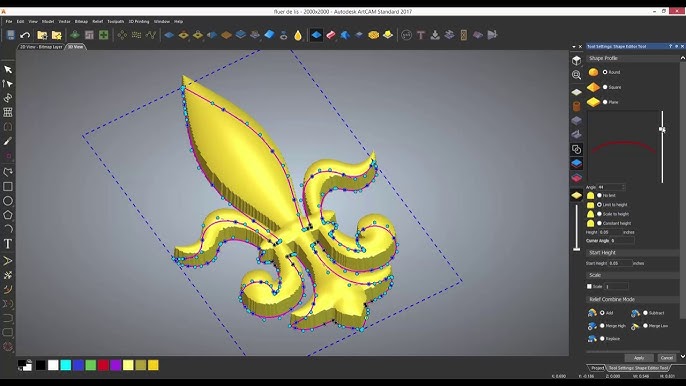Viewport: 686px width, 386px height.
Task: Click the Angle field stepper arrows
Action: click(623, 187)
